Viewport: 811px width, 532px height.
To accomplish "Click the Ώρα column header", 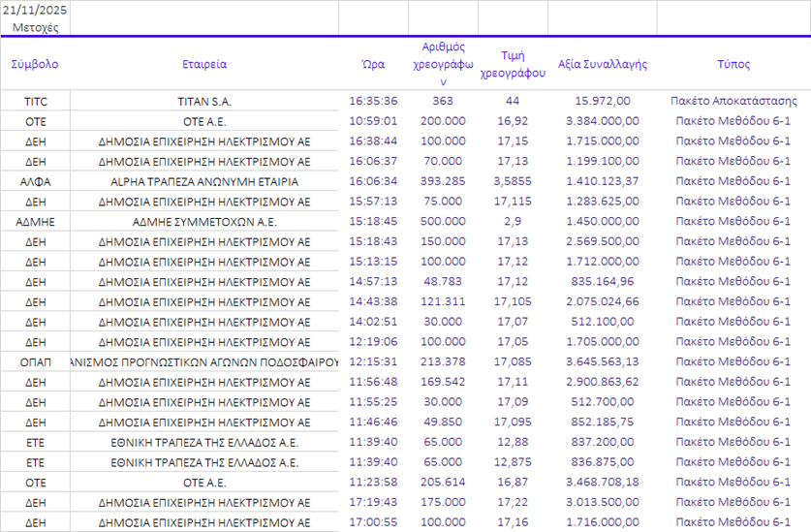I will tap(373, 65).
